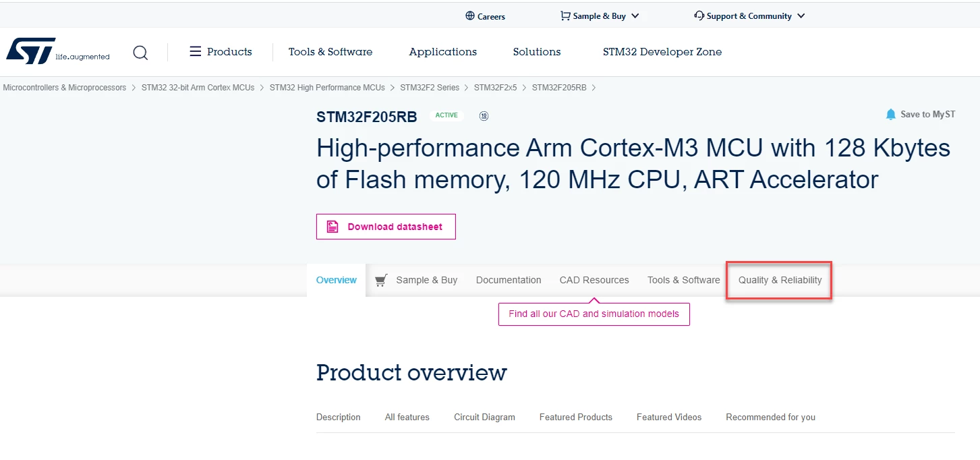Select the Recommended for you section link
The height and width of the screenshot is (460, 980).
click(x=771, y=418)
